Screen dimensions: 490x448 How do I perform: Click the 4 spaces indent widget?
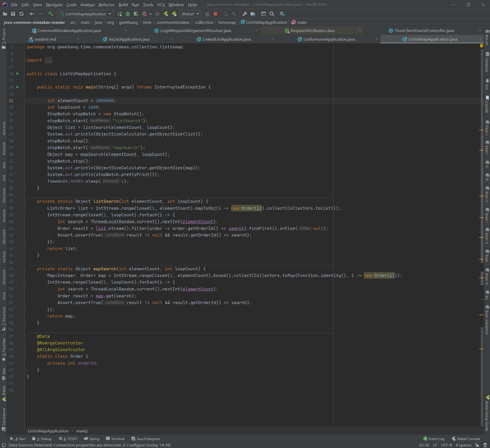463,445
